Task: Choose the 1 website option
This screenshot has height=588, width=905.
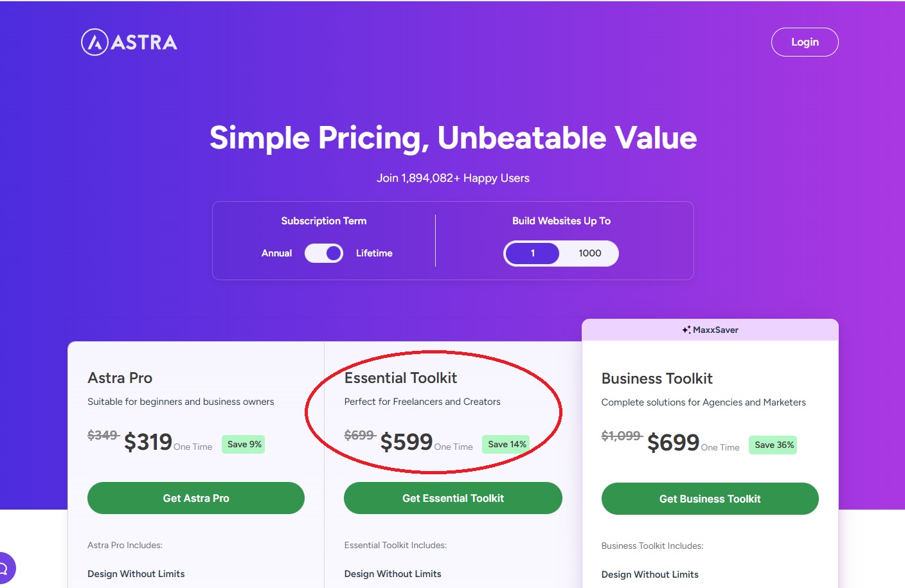Action: [x=532, y=253]
